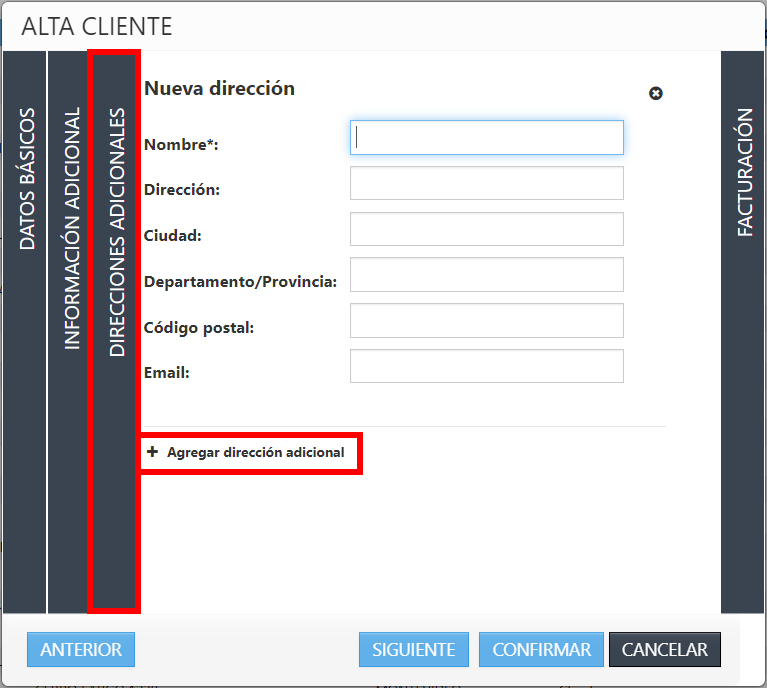Dismiss the dialog with CANCELAR

664,650
